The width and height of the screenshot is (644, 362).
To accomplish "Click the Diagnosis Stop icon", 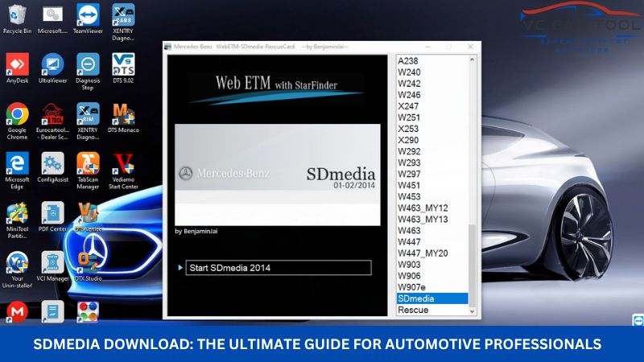I will [88, 72].
